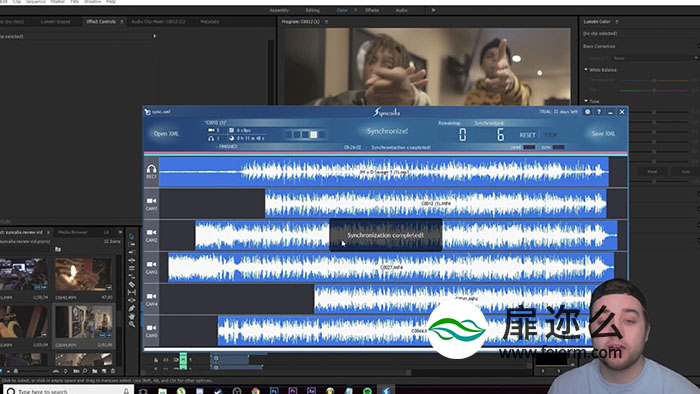Open Photoshop from the Windows taskbar
700x394 pixels.
274,391
